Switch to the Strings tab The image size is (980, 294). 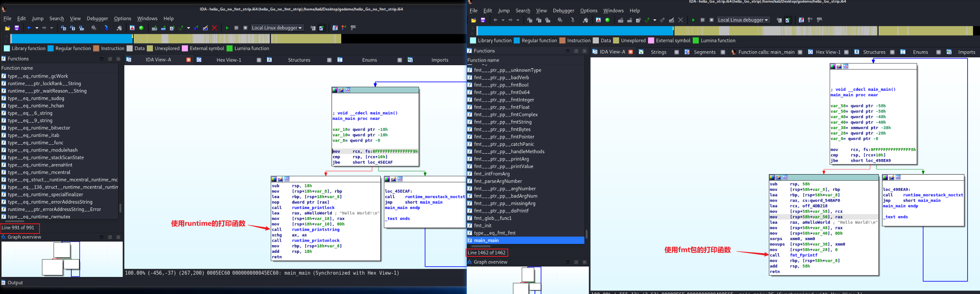point(658,52)
